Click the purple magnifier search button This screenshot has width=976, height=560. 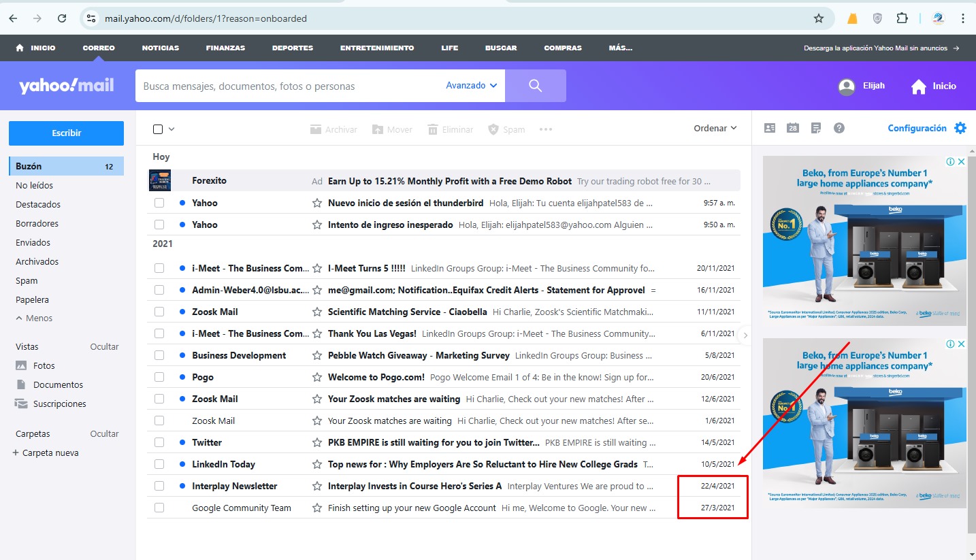pos(536,86)
